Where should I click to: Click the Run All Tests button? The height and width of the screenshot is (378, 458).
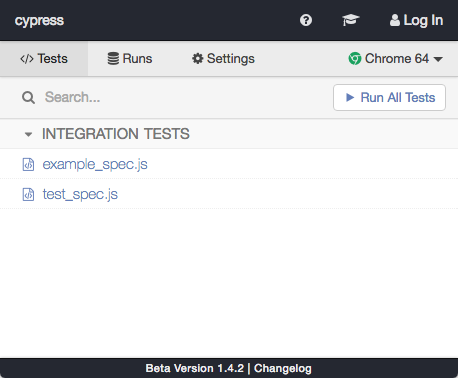[x=389, y=97]
